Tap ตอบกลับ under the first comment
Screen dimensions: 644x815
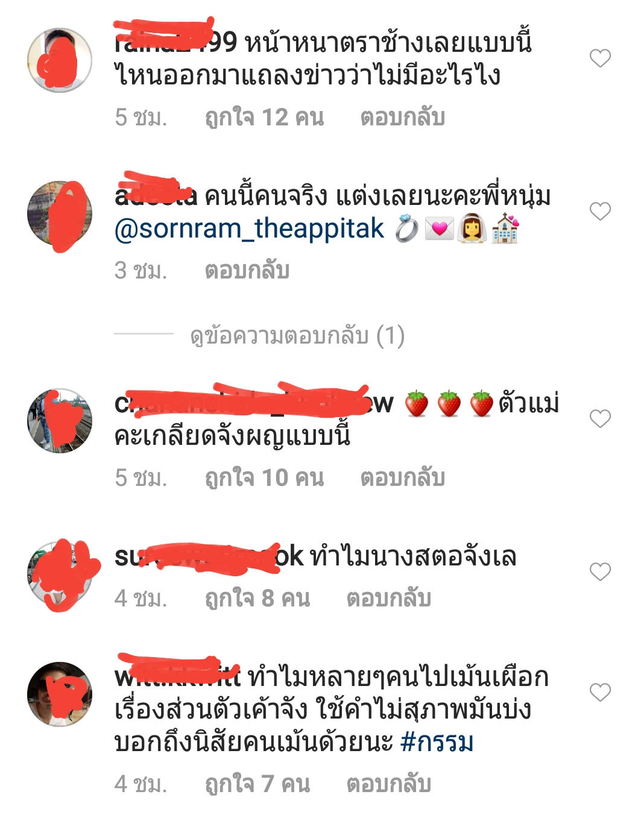click(x=403, y=117)
